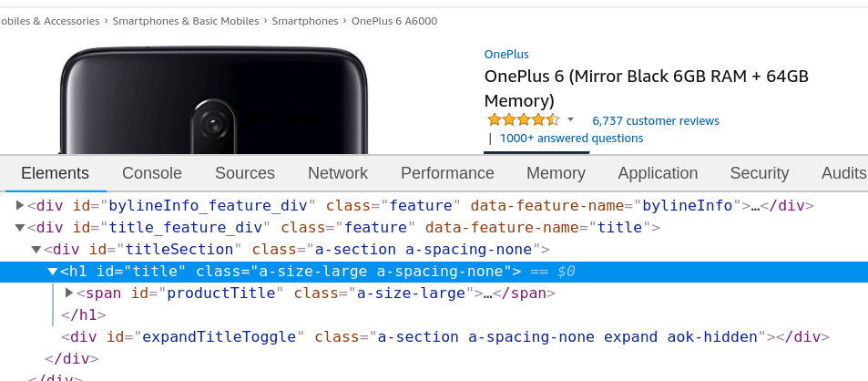Image resolution: width=868 pixels, height=381 pixels.
Task: Click the OnePlus brand link
Action: pos(506,54)
